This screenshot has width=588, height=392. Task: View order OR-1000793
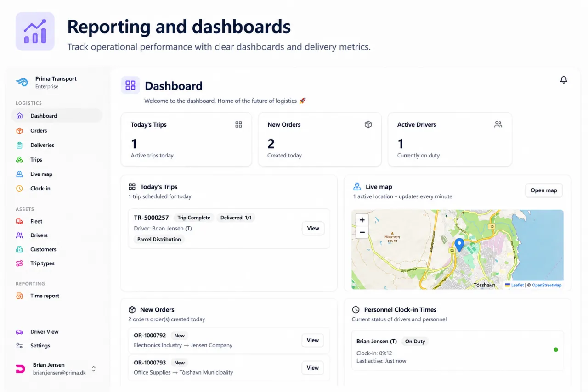[x=312, y=368]
